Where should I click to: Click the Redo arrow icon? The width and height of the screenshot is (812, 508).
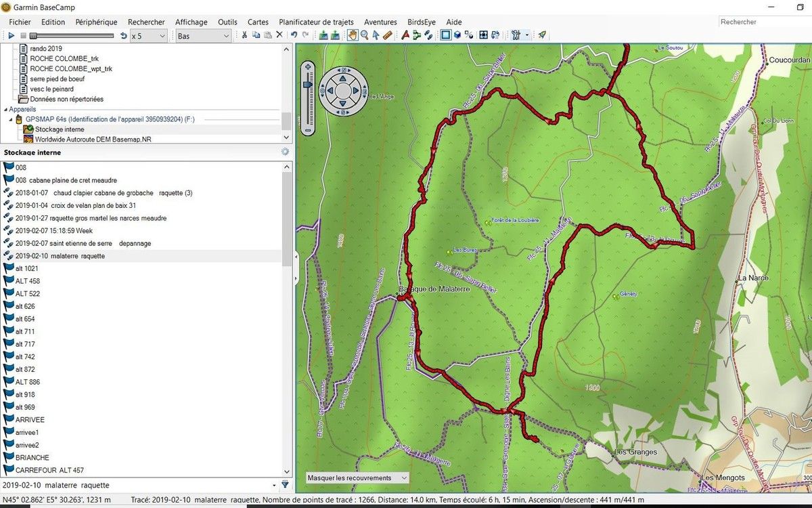click(x=306, y=35)
